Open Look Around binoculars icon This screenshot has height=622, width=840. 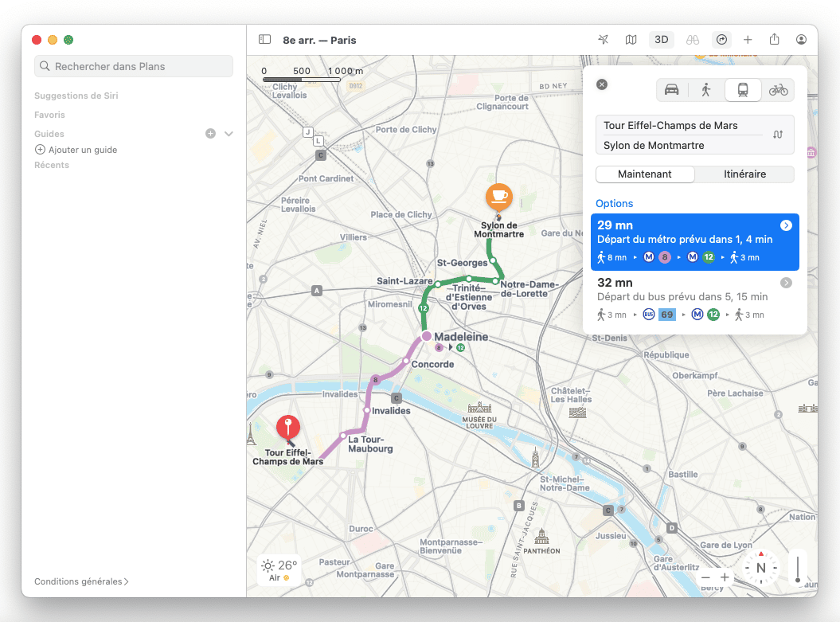click(x=693, y=40)
